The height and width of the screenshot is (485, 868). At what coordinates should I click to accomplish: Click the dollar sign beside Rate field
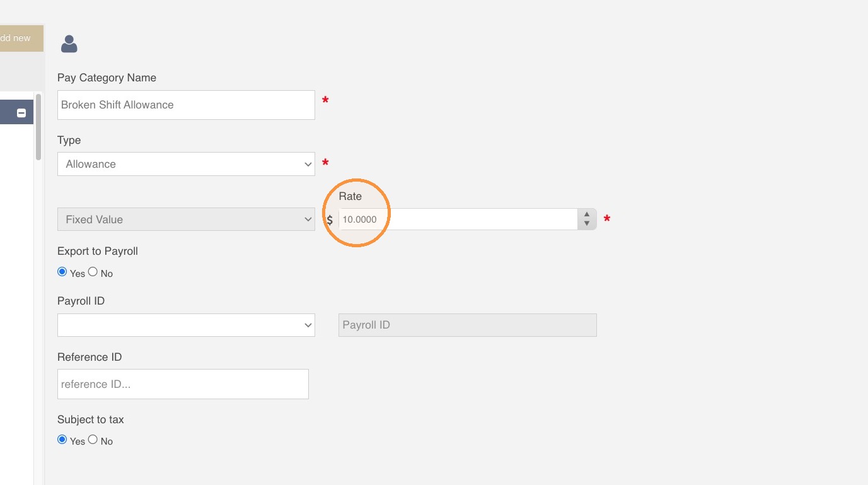[x=330, y=220]
